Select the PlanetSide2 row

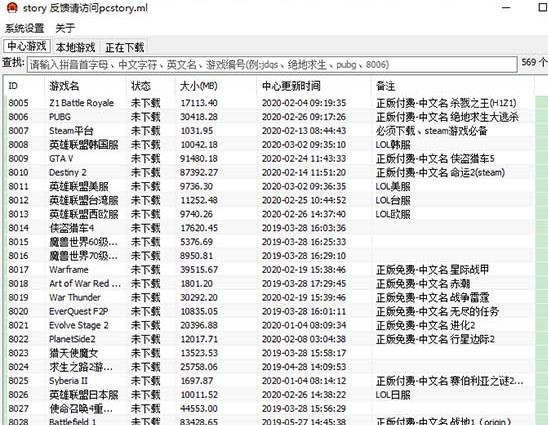(x=269, y=339)
